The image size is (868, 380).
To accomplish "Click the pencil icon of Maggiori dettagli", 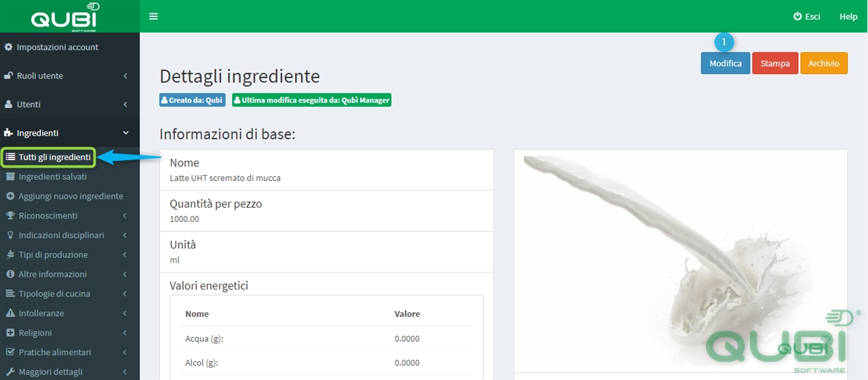I will [x=10, y=372].
